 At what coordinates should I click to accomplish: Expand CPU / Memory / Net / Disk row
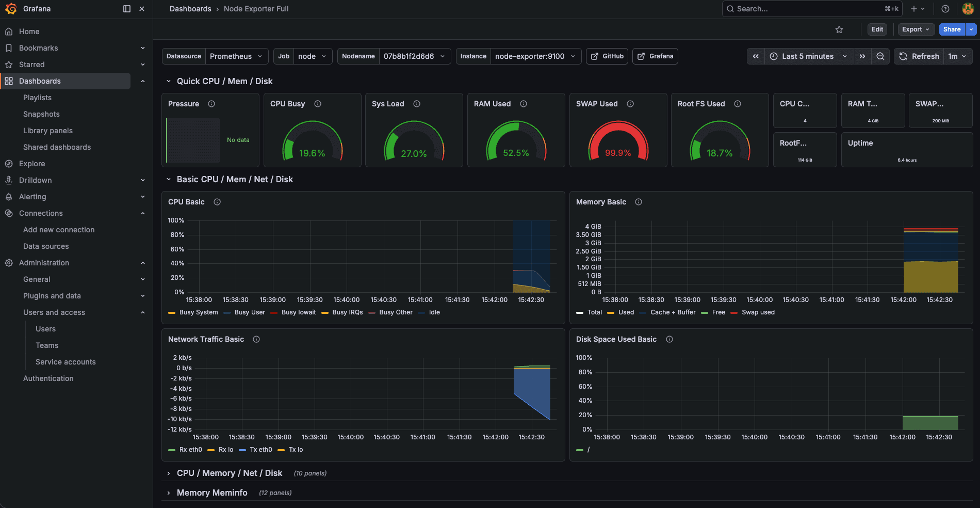pos(168,473)
